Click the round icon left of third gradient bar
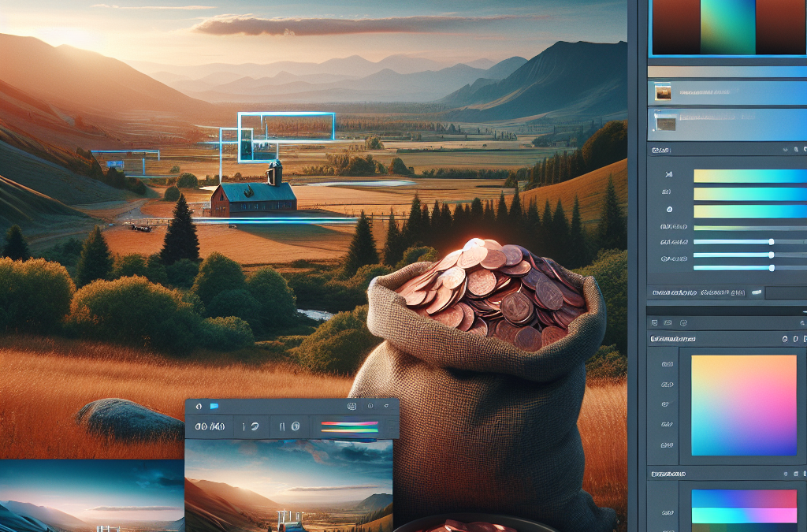Screen dimensions: 807x532 [669, 210]
